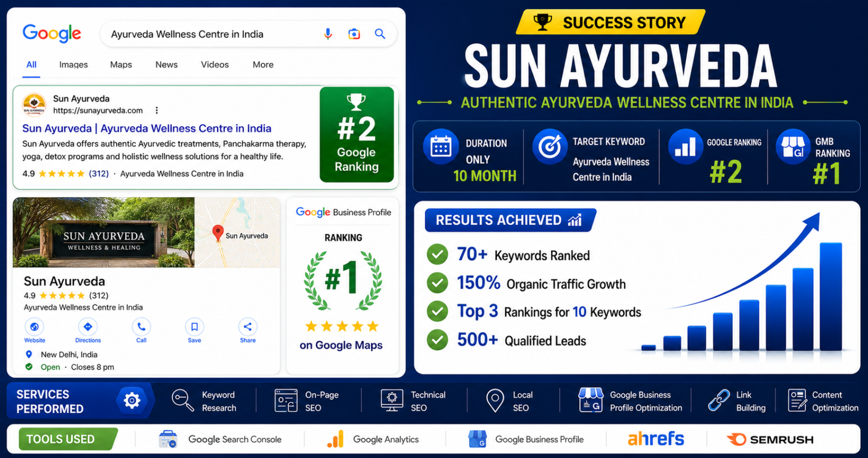The image size is (868, 458).
Task: Click 'on Google Maps' text
Action: pos(341,345)
